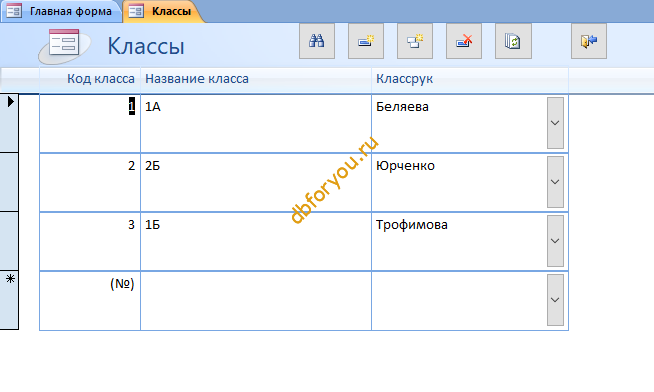
Task: Click the Название класса field 1А
Action: click(256, 123)
